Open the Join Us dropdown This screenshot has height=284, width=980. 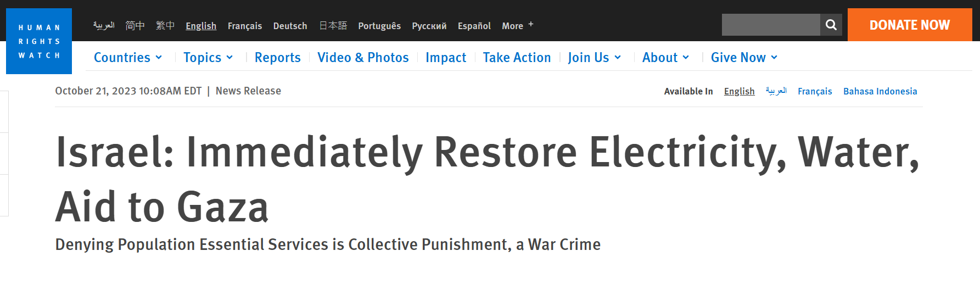point(595,58)
